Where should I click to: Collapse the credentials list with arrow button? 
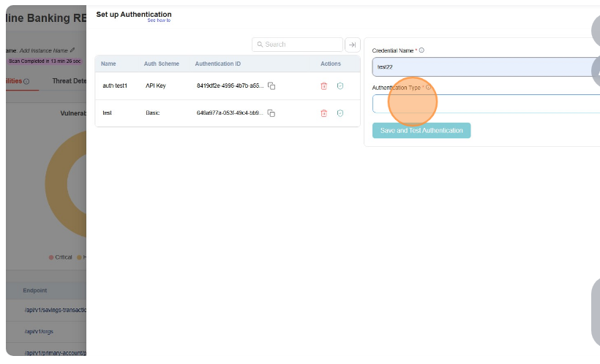click(352, 45)
